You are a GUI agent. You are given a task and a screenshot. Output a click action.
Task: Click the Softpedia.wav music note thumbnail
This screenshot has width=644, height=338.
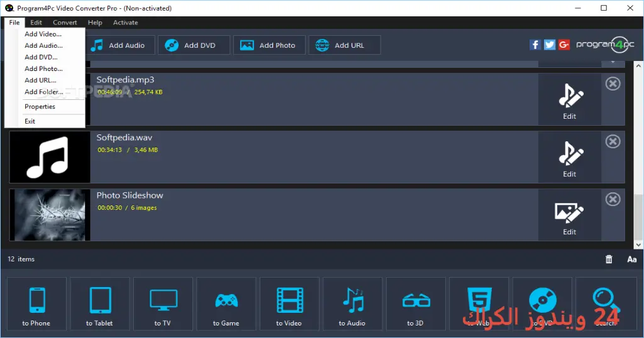[50, 157]
